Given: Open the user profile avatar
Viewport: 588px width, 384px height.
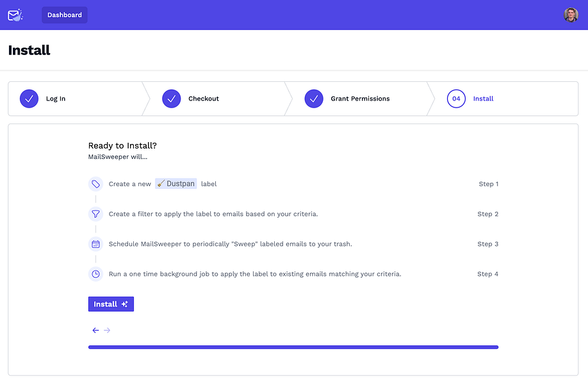Looking at the screenshot, I should coord(571,15).
